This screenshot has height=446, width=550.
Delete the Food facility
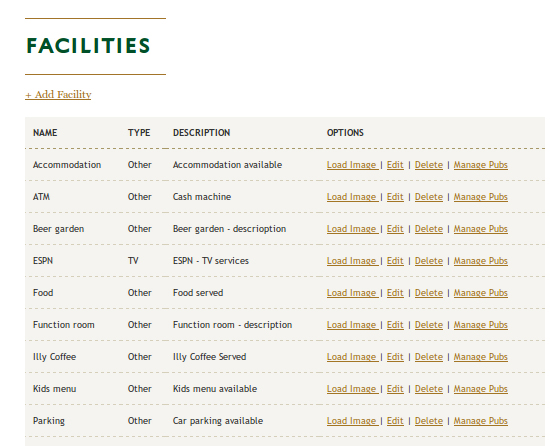click(429, 293)
